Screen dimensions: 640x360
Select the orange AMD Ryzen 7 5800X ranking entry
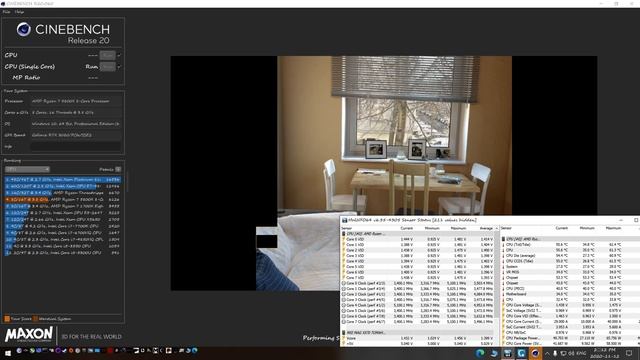62,200
